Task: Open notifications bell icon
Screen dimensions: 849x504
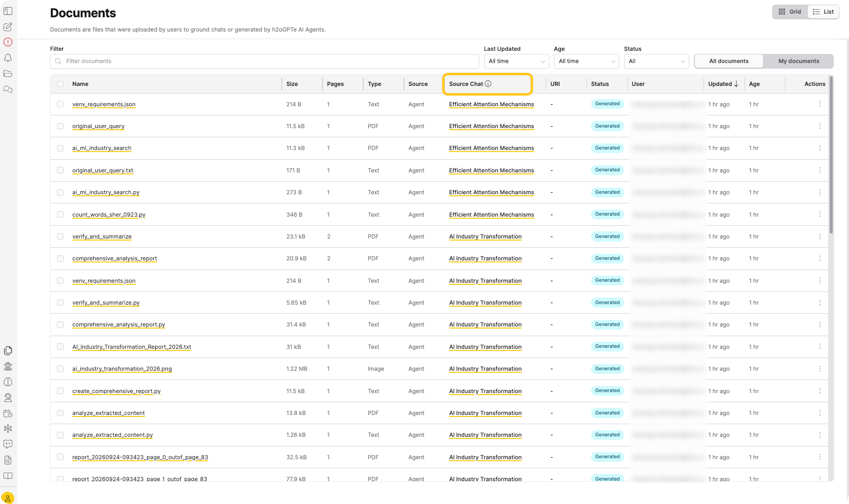Action: 8,58
